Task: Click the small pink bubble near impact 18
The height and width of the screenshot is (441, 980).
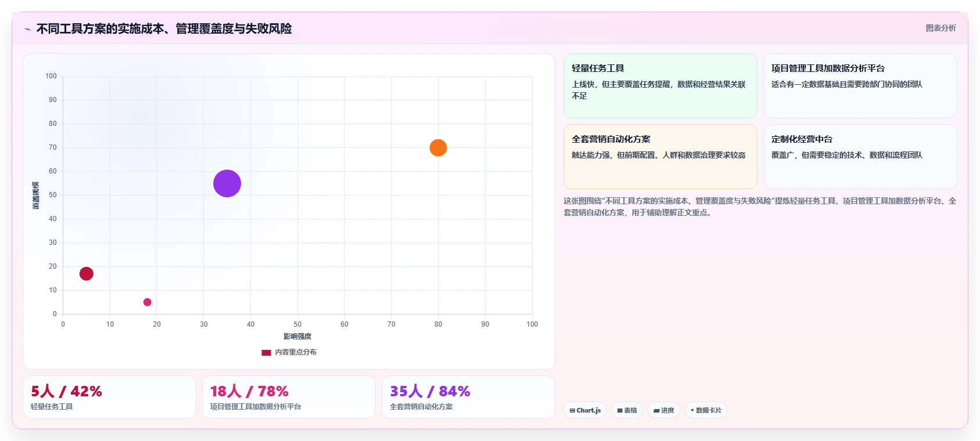Action: [148, 302]
